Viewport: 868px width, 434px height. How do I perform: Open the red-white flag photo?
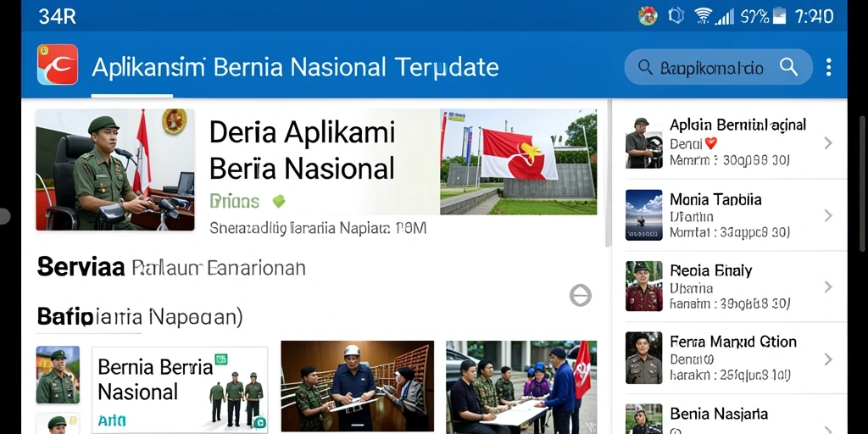tap(518, 162)
